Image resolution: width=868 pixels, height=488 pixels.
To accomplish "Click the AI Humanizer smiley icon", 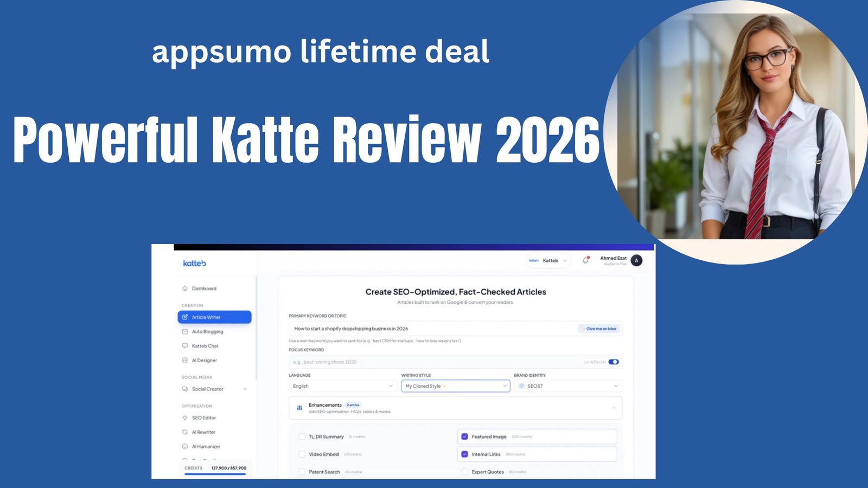I will (185, 446).
